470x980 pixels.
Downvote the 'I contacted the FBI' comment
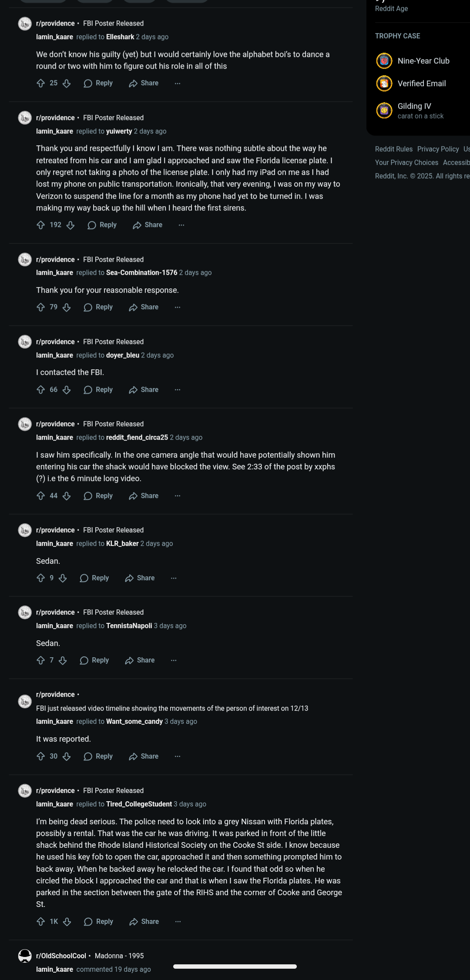(x=67, y=390)
